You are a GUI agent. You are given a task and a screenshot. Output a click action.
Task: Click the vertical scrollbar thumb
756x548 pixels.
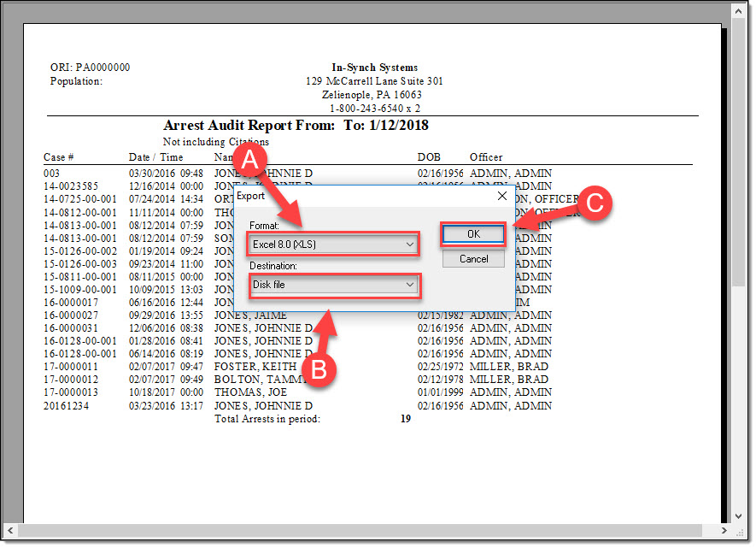[739, 154]
